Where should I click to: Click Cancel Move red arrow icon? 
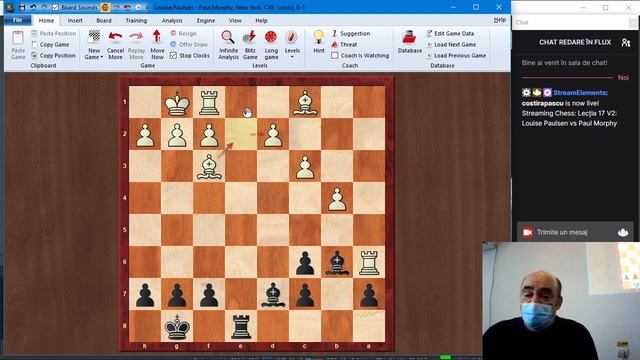coord(115,36)
